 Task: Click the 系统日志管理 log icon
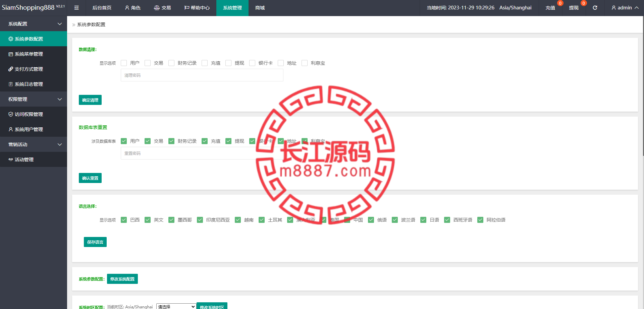(x=11, y=84)
